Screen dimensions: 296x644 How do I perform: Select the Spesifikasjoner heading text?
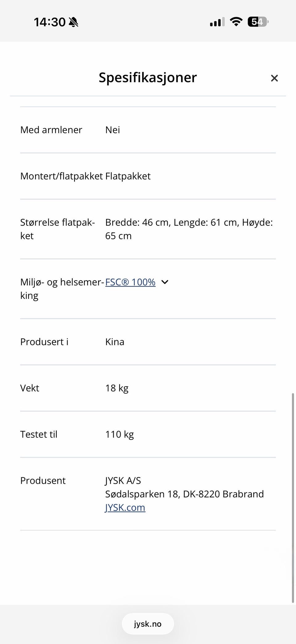[148, 77]
